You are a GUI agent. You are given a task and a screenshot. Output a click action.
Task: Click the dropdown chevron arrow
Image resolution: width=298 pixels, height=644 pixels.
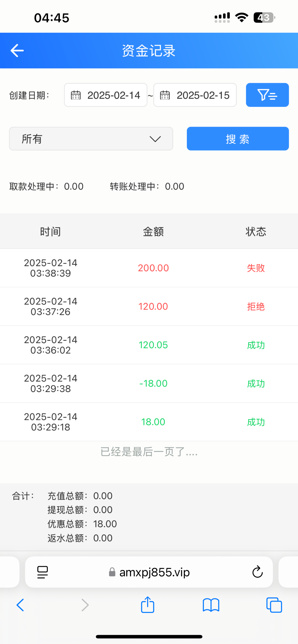click(155, 139)
